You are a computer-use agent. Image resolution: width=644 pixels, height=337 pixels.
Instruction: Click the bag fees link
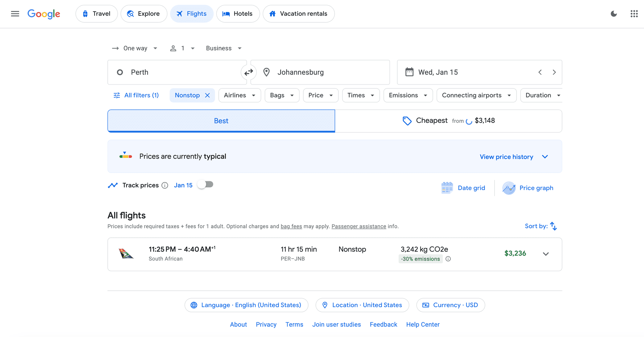coord(291,226)
